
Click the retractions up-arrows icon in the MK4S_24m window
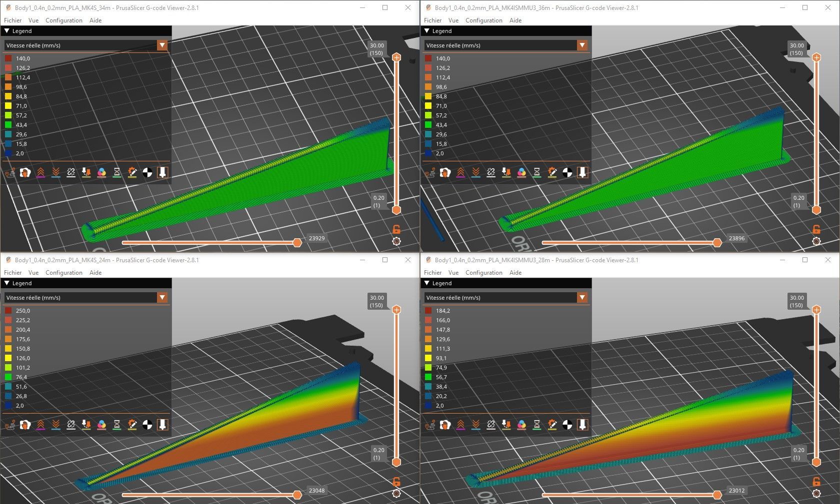pyautogui.click(x=40, y=425)
